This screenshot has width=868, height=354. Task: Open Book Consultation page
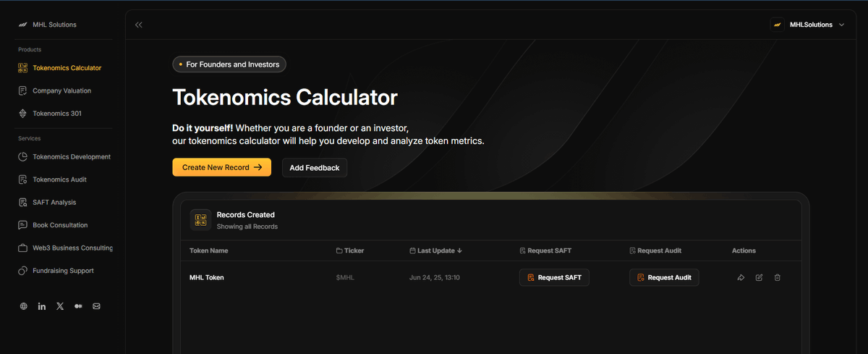click(54, 225)
